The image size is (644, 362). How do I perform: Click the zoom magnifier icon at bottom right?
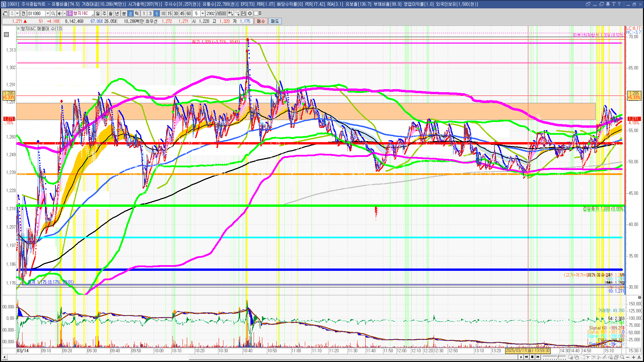[x=622, y=357]
